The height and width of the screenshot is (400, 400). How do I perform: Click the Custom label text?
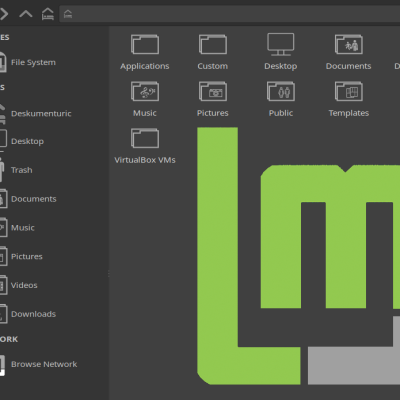[213, 66]
